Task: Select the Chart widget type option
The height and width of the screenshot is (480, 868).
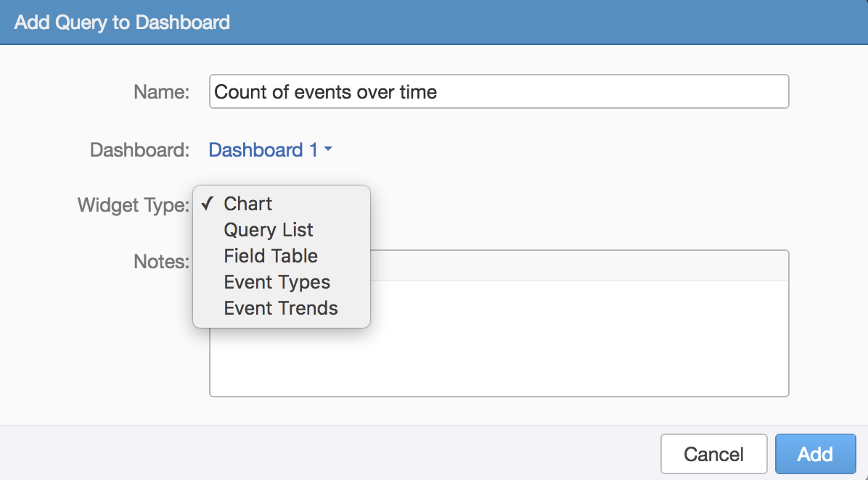Action: point(248,204)
